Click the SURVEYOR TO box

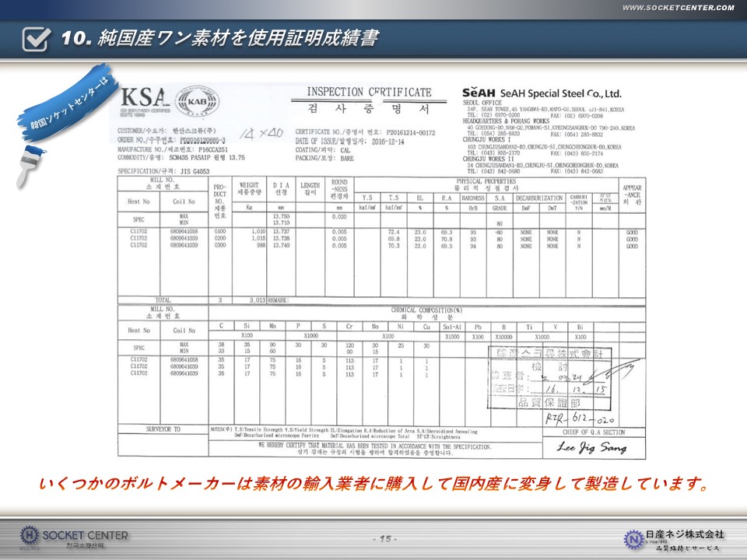[163, 429]
